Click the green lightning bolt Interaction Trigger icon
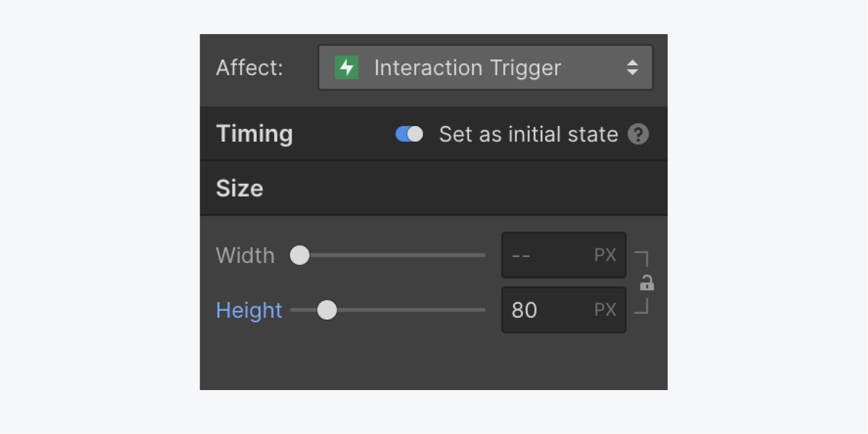 [x=346, y=68]
